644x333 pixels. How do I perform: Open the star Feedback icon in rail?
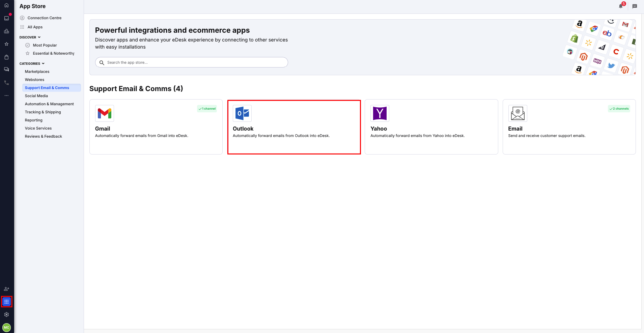click(6, 44)
